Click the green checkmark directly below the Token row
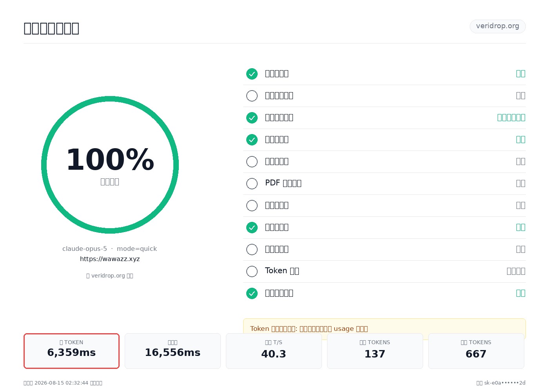The width and height of the screenshot is (549, 392). [x=252, y=293]
